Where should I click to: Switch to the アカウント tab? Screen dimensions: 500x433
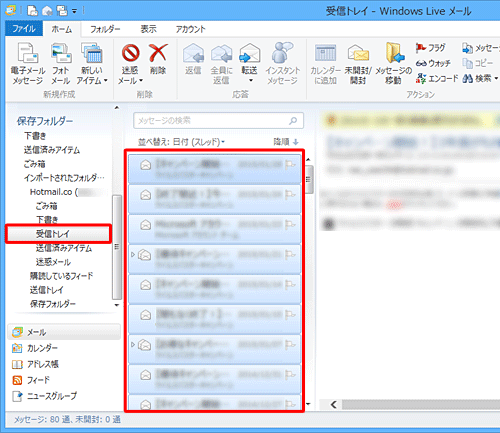(x=191, y=29)
